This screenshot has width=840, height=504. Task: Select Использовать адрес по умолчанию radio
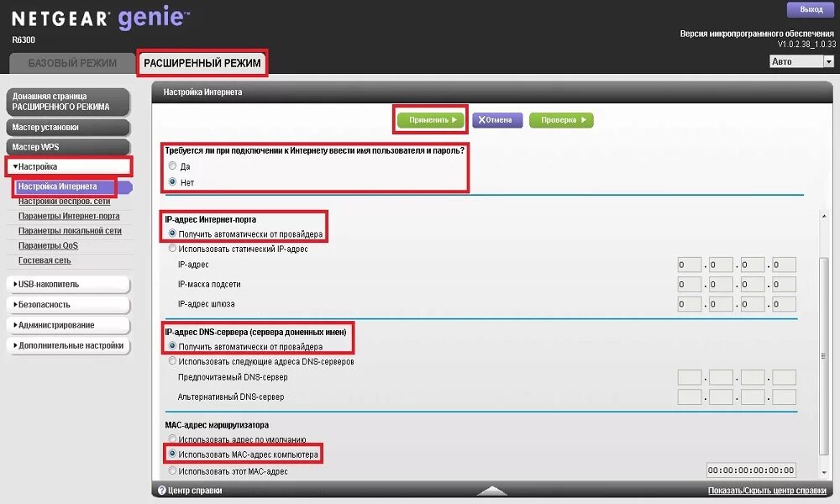click(172, 439)
